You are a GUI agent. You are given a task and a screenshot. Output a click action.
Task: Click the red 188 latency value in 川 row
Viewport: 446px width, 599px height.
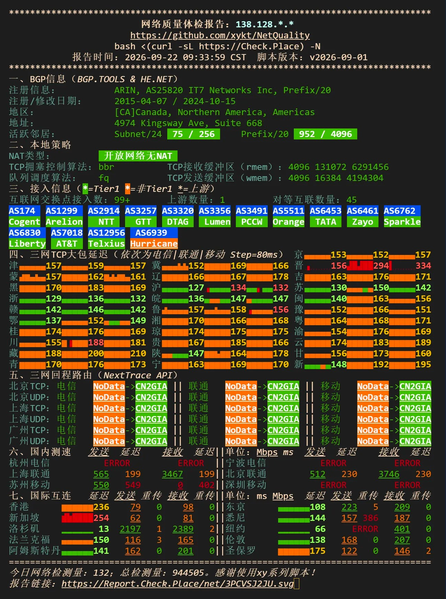point(96,343)
